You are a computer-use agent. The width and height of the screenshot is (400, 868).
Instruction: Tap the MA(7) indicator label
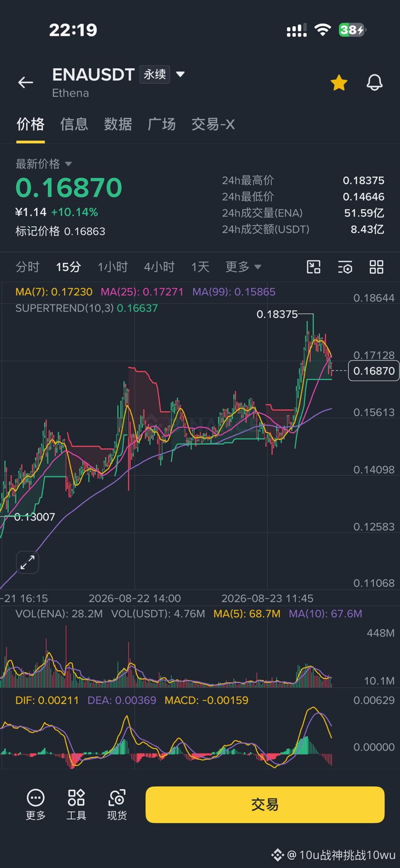54,292
